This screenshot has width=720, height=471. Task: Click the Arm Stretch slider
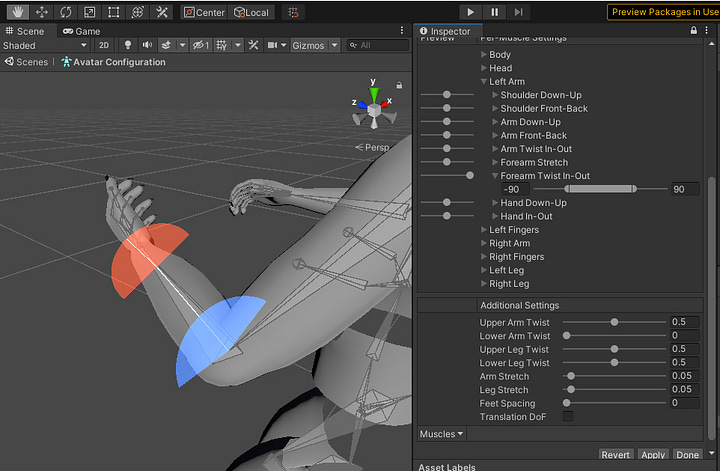coord(614,376)
